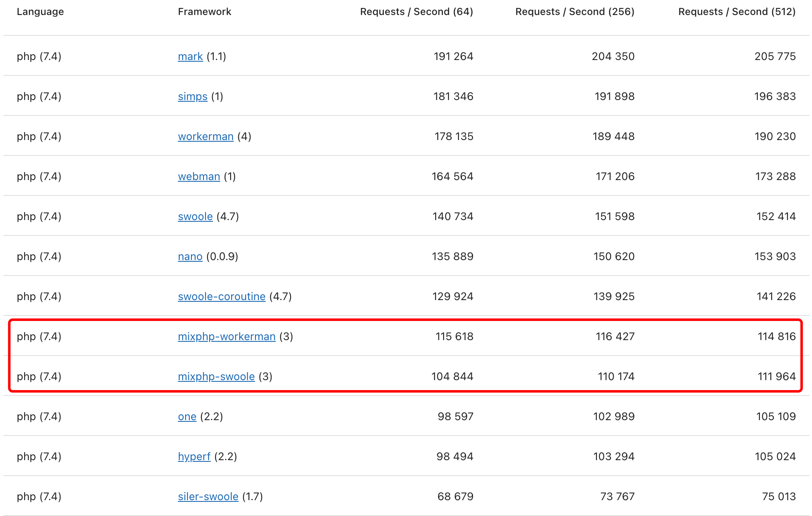
Task: Click the simps framework link
Action: point(189,96)
